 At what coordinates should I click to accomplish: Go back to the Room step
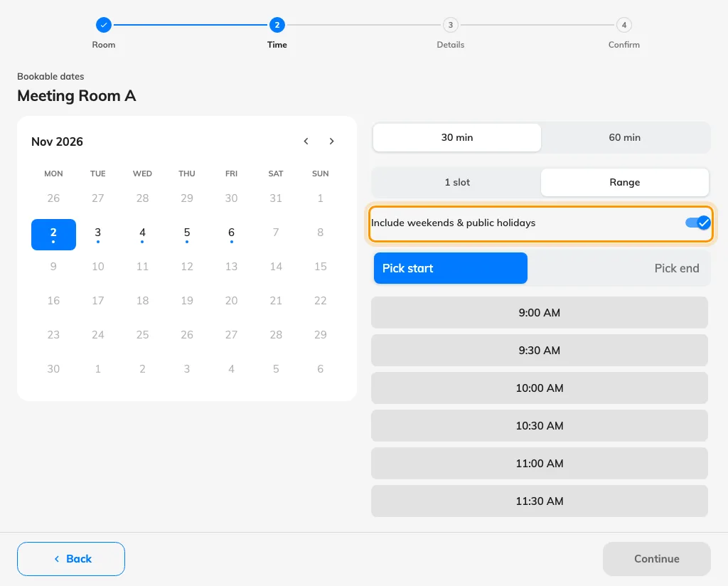click(x=71, y=558)
